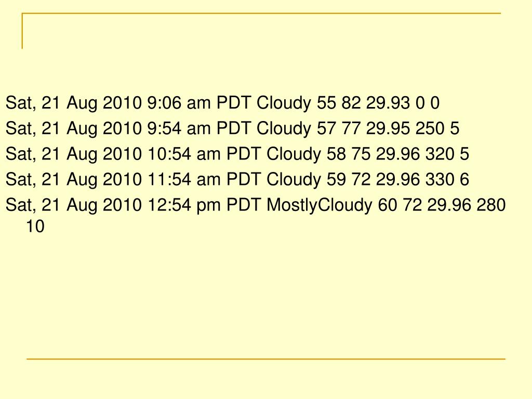Select humidity value 82
The width and height of the screenshot is (532, 399).
[351, 102]
